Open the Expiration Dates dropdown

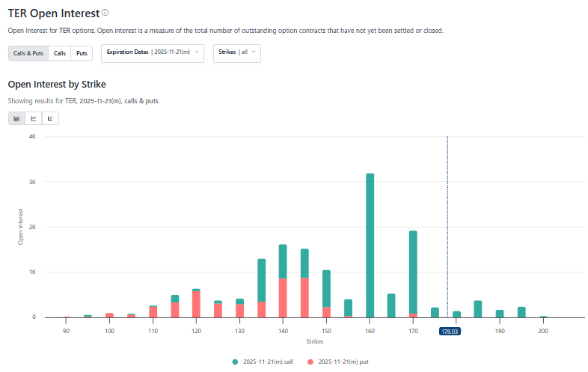tap(152, 52)
